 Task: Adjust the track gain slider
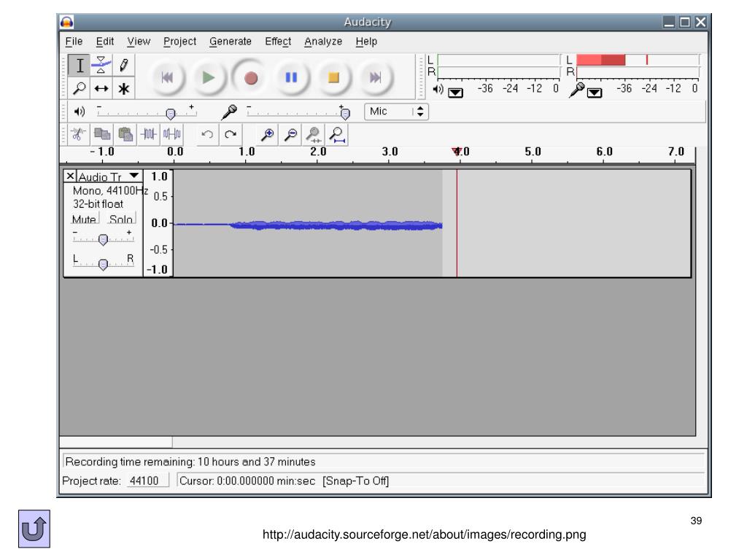point(103,238)
